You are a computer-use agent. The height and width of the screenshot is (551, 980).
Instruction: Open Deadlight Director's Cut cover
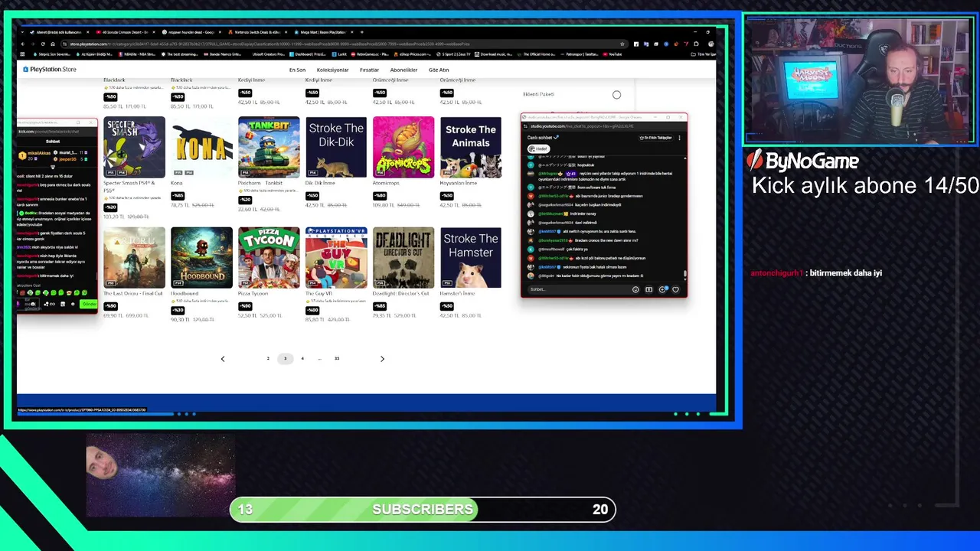point(403,257)
